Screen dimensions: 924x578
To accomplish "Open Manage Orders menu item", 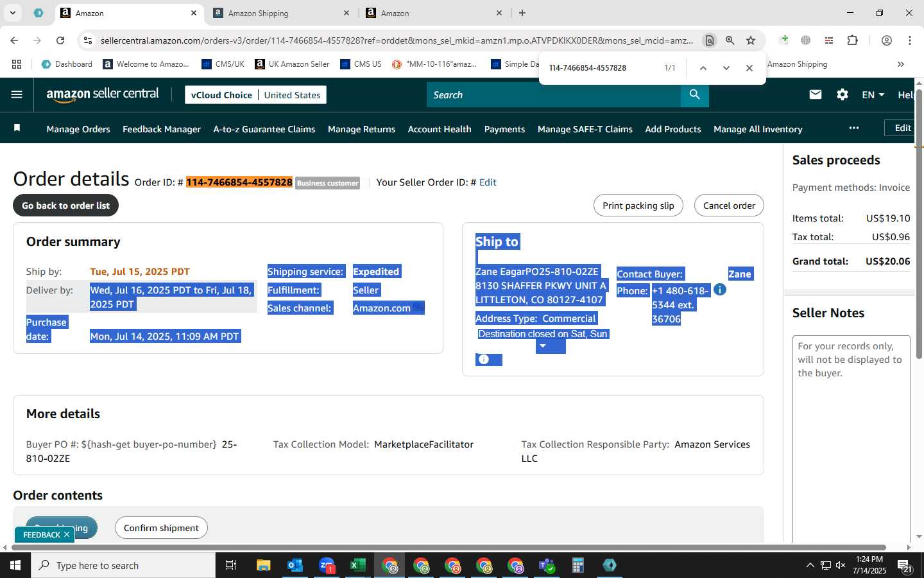I will (x=78, y=129).
